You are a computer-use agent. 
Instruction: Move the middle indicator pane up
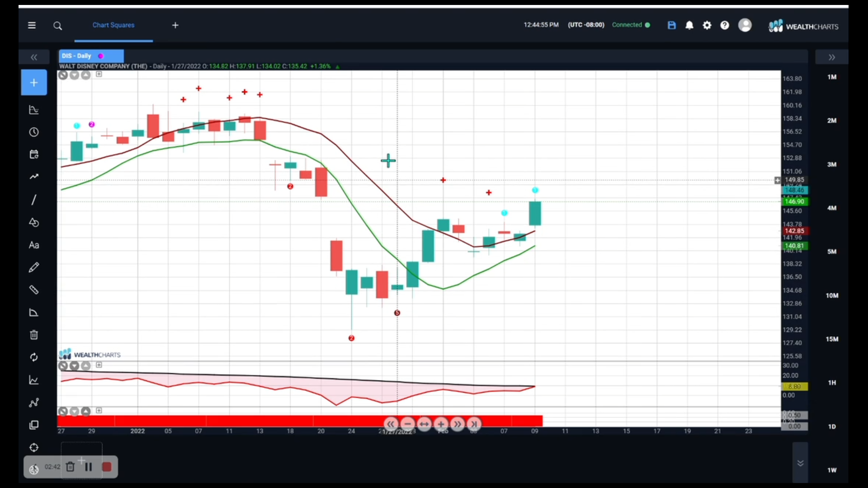click(85, 366)
